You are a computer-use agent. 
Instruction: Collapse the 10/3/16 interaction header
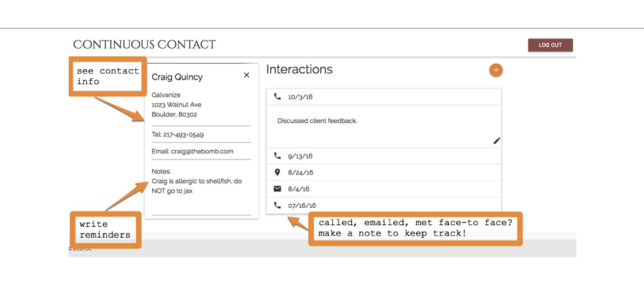(383, 97)
